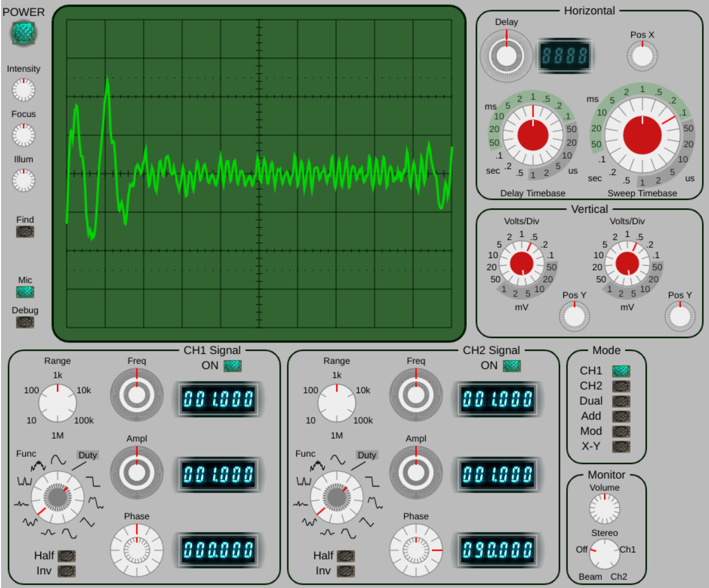
Task: Select X-Y display mode
Action: (621, 447)
